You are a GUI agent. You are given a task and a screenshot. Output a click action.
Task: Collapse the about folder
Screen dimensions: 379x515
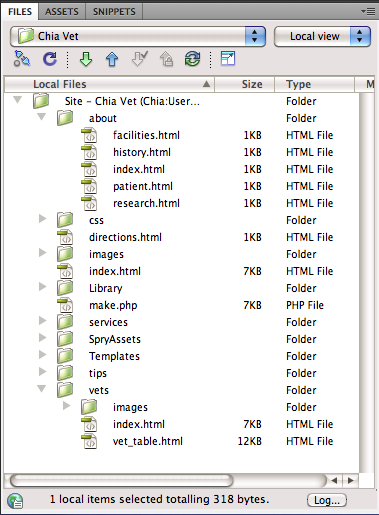41,117
